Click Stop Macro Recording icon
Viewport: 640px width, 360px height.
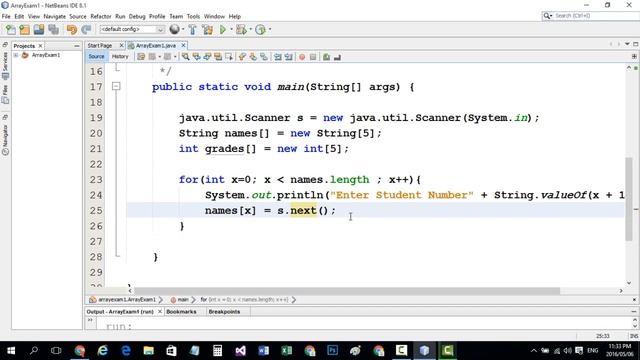313,57
